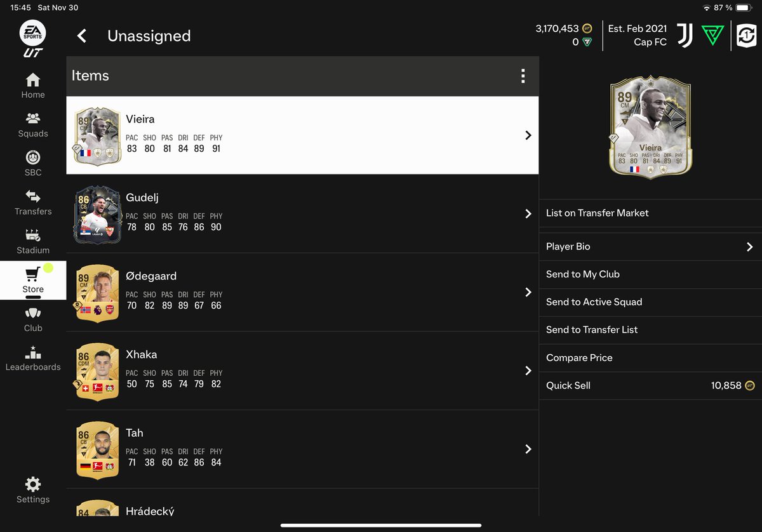Tap the Quick Sell coin icon
Viewport: 762px width, 532px height.
(750, 385)
